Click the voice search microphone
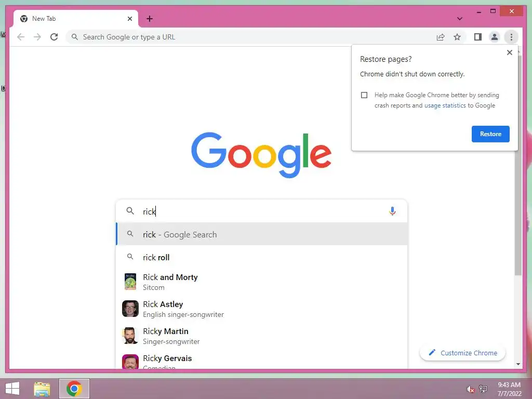The image size is (532, 399). [x=392, y=211]
